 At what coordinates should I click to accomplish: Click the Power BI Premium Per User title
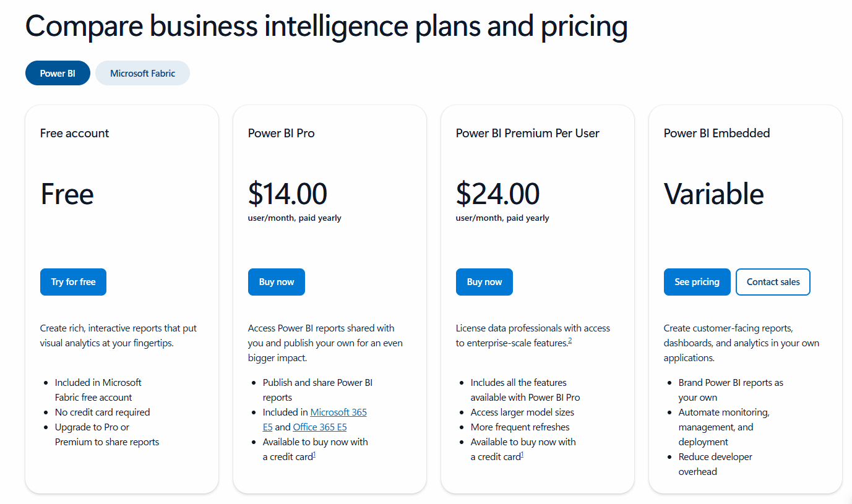click(528, 133)
